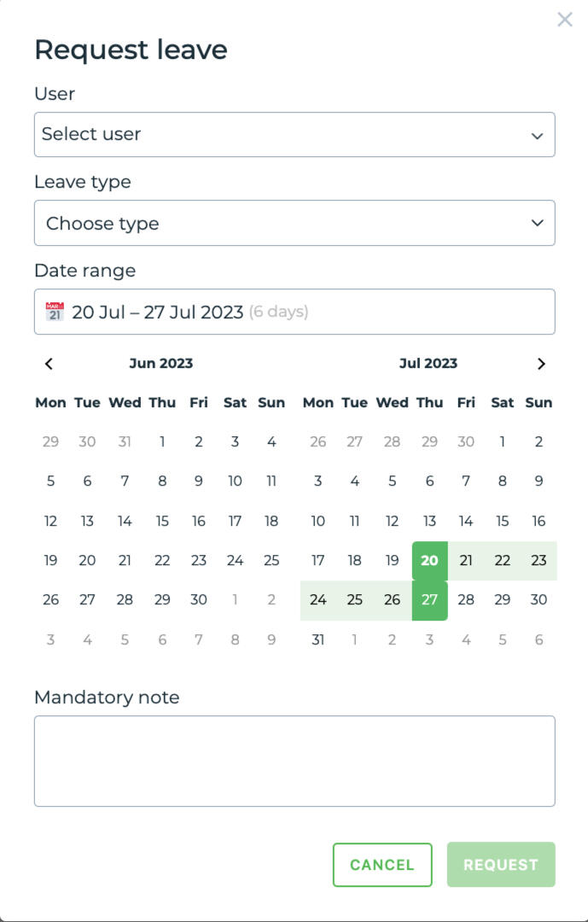Click the Jul 2023 month label

tap(428, 363)
